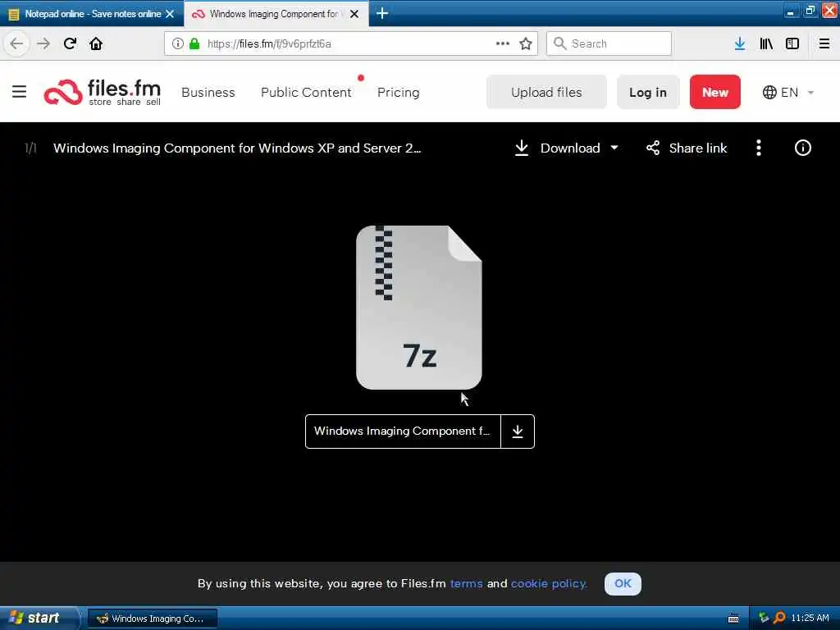
Task: Open the Firefox library icon
Action: pos(766,43)
